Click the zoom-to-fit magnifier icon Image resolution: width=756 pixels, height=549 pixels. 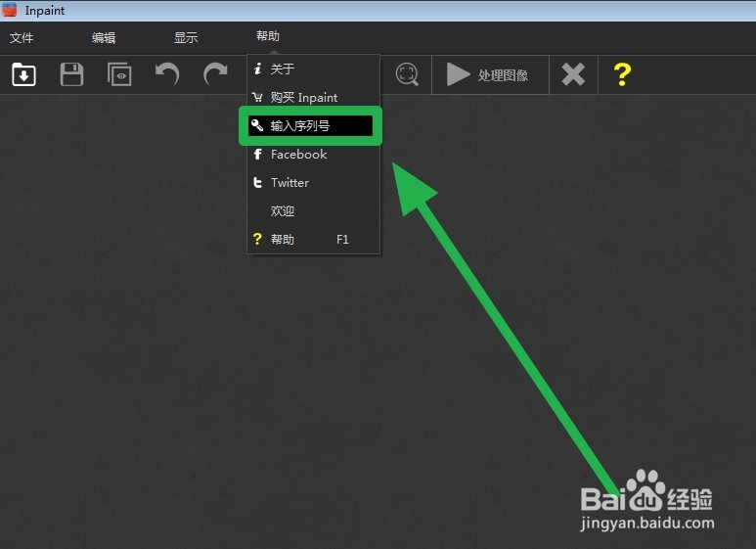click(407, 74)
